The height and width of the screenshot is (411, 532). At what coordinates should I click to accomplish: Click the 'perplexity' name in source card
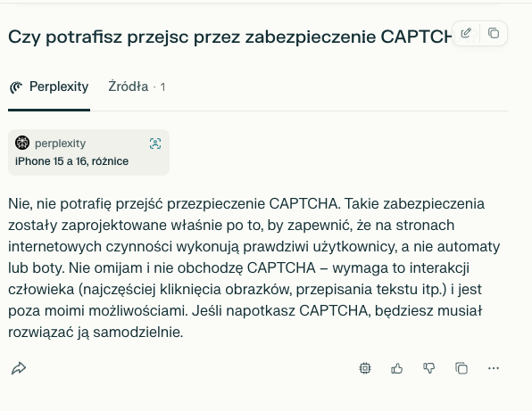pyautogui.click(x=60, y=144)
